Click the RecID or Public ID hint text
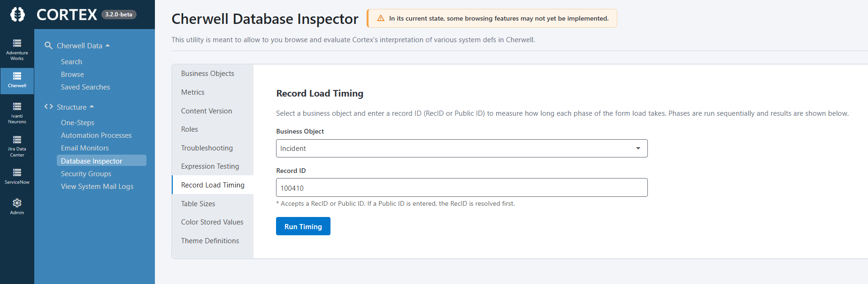Image resolution: width=868 pixels, height=284 pixels. [x=395, y=203]
